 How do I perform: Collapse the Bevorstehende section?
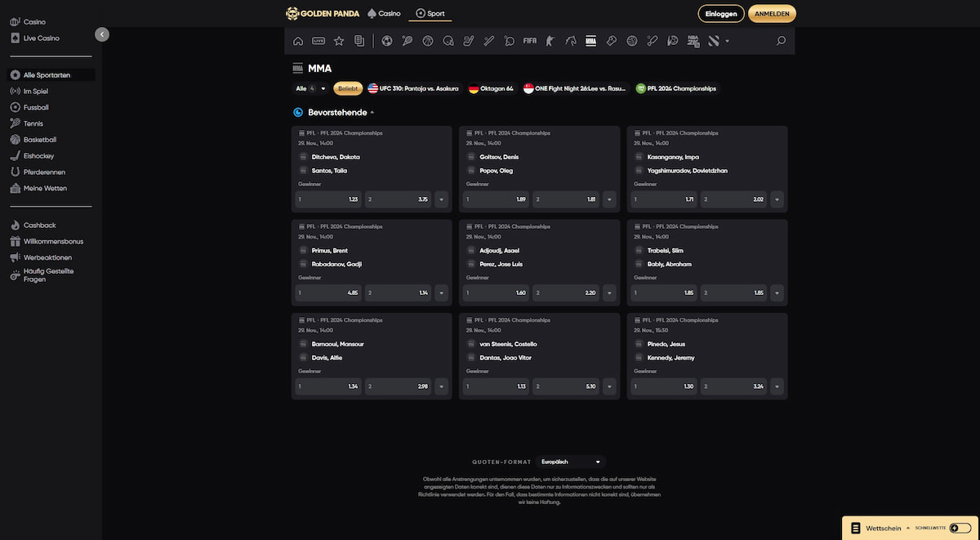click(x=372, y=112)
